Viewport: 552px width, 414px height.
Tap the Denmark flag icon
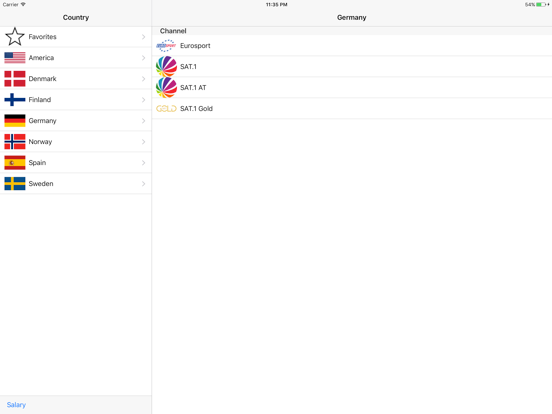pyautogui.click(x=15, y=79)
